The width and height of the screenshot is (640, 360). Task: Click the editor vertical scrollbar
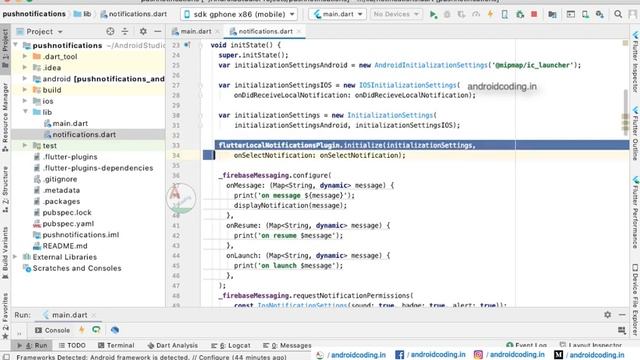pos(625,112)
